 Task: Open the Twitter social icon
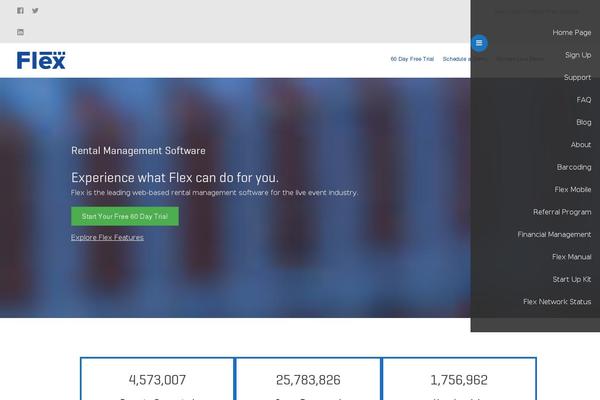click(35, 11)
